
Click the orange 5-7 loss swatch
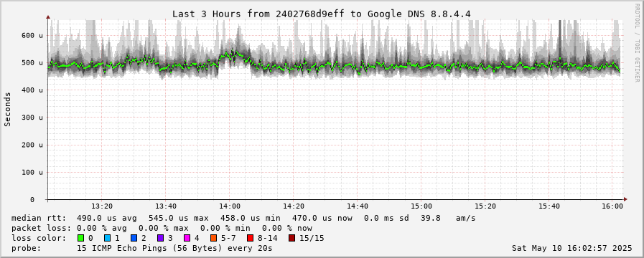[x=213, y=238]
